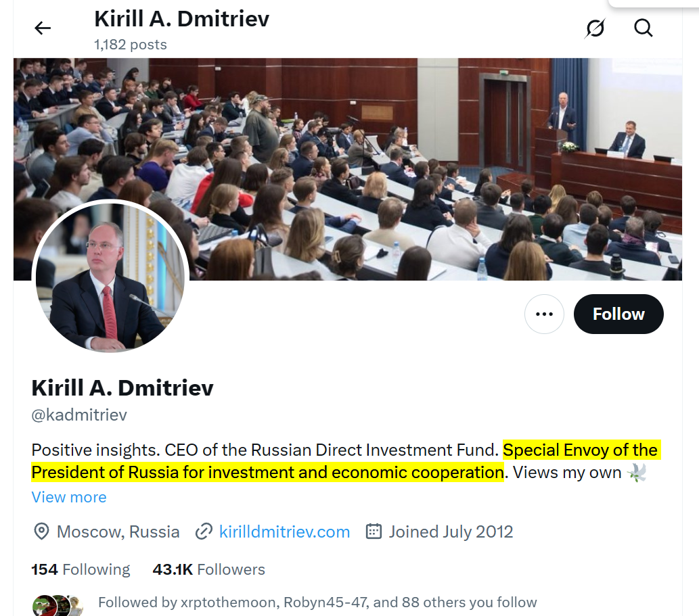Open the three-dot more options menu
The height and width of the screenshot is (616, 699).
[544, 314]
